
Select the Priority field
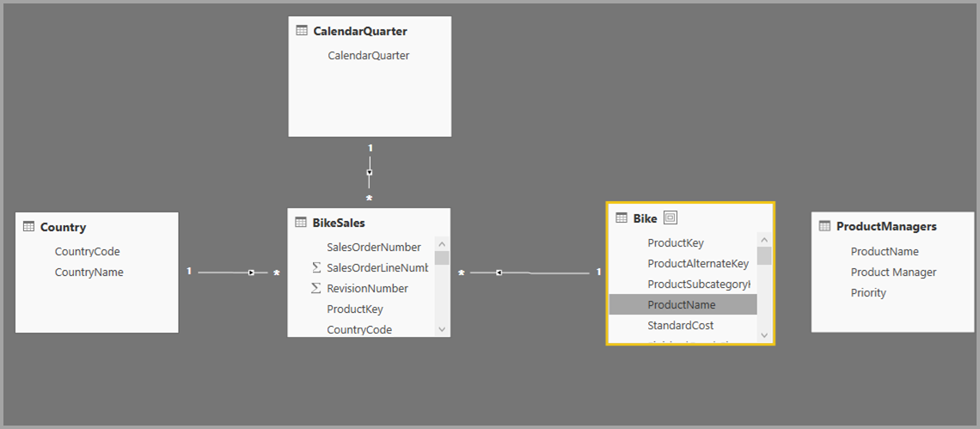pyautogui.click(x=868, y=293)
